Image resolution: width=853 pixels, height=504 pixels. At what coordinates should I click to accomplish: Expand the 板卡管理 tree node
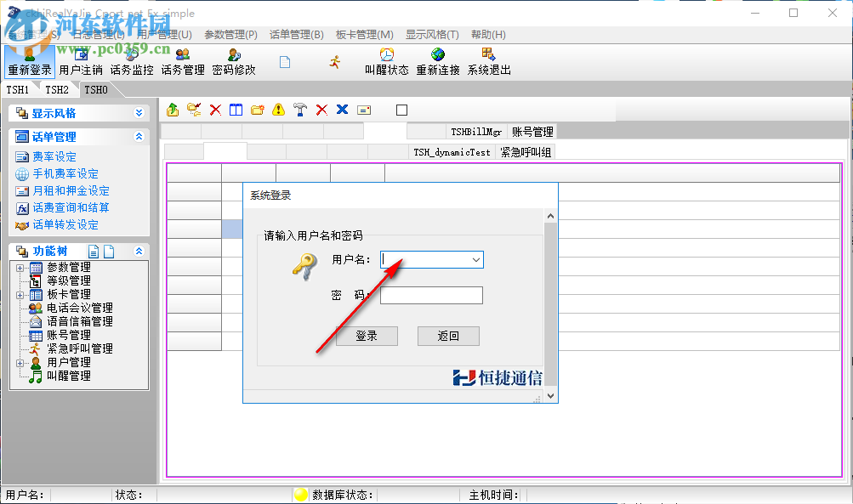pyautogui.click(x=19, y=295)
